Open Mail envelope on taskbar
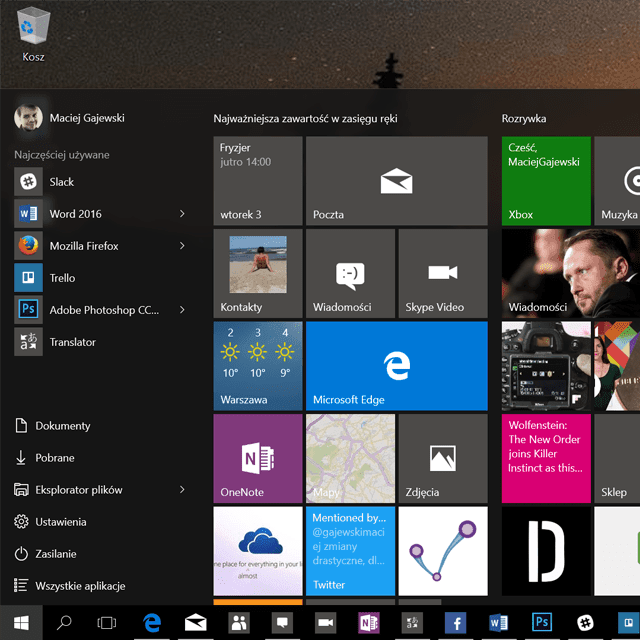This screenshot has height=640, width=640. [x=196, y=622]
